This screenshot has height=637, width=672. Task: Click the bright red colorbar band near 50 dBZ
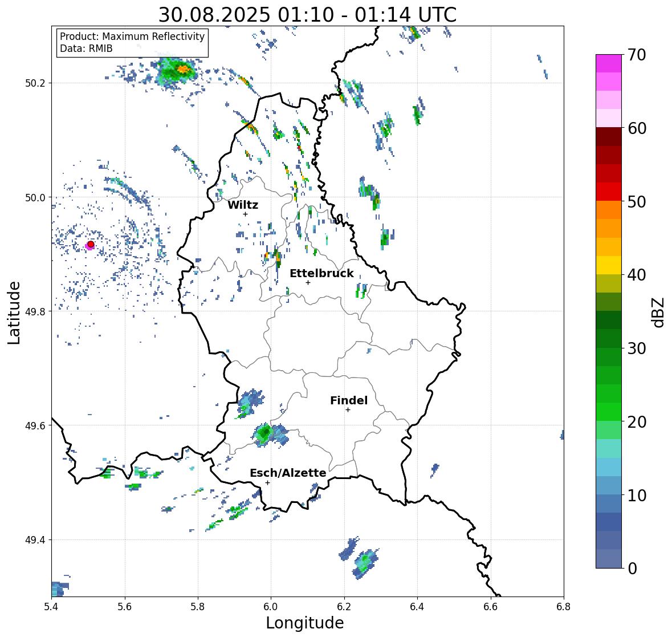tap(609, 192)
